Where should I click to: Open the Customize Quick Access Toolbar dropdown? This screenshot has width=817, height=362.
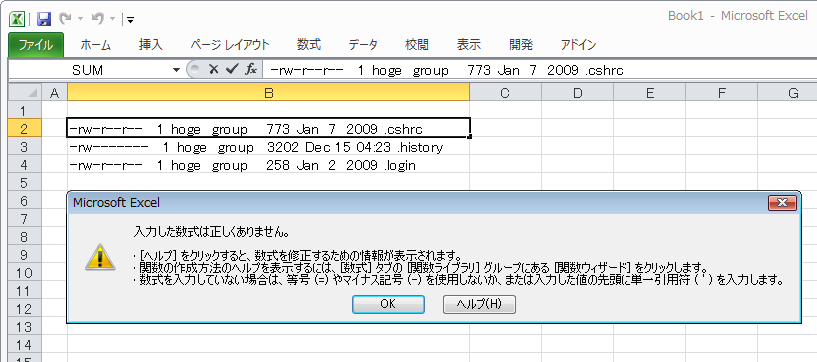point(130,20)
